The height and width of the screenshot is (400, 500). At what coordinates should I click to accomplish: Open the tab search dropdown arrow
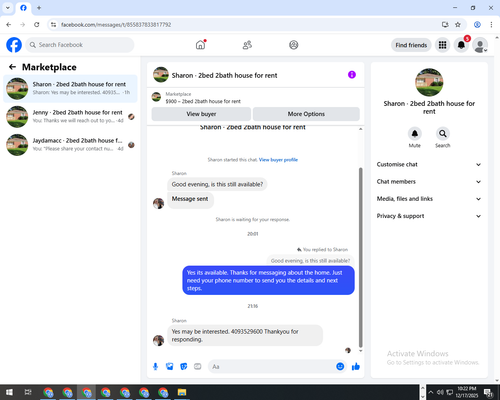8,8
